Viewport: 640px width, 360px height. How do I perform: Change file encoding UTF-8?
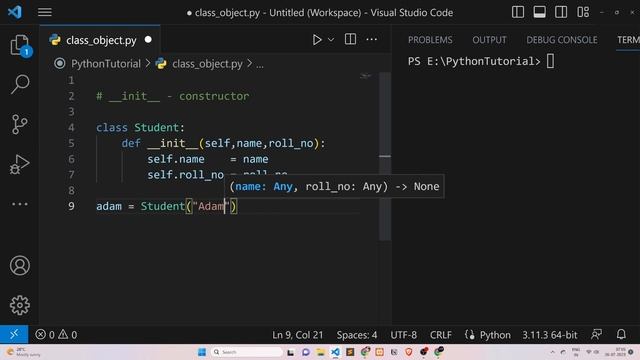coord(404,335)
